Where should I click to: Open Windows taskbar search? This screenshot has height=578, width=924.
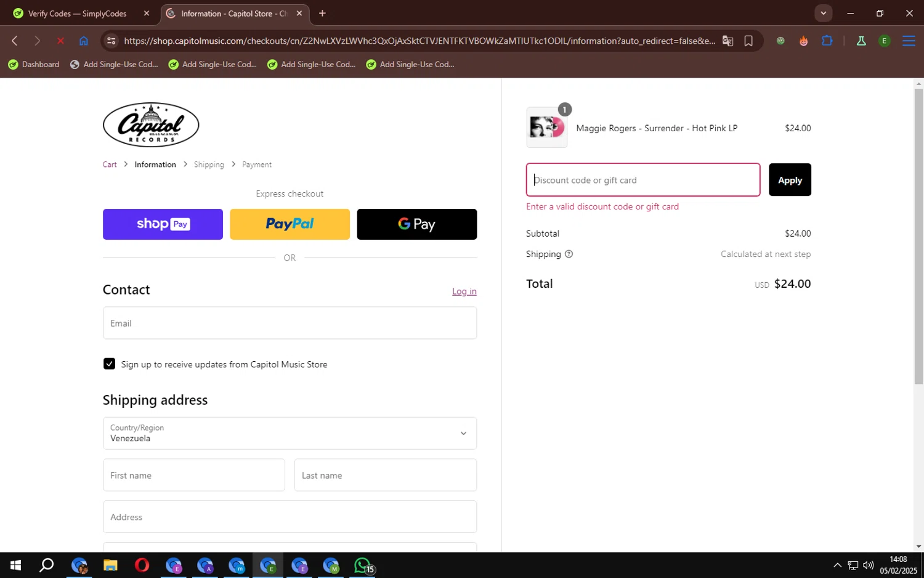pos(47,565)
